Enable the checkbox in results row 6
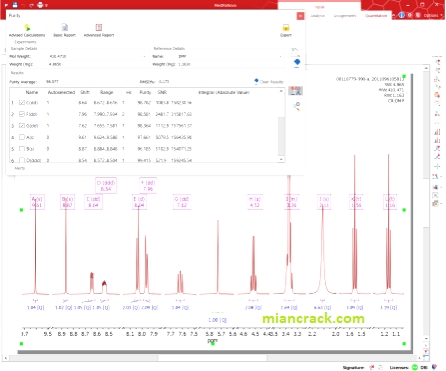The height and width of the screenshot is (371, 446). click(22, 160)
